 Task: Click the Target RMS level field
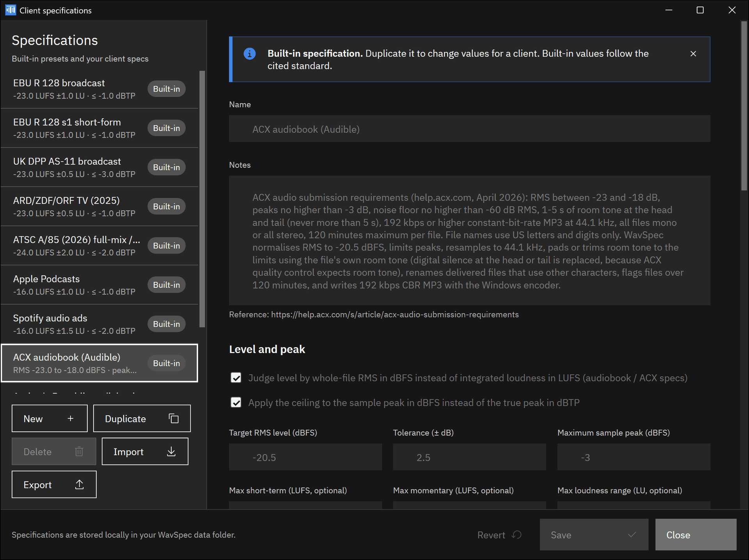tap(305, 457)
